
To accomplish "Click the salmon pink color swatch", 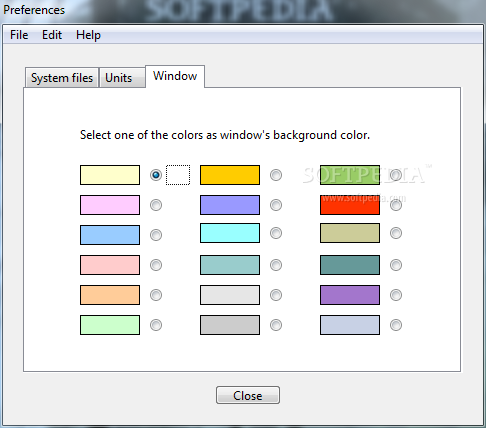I will (110, 265).
